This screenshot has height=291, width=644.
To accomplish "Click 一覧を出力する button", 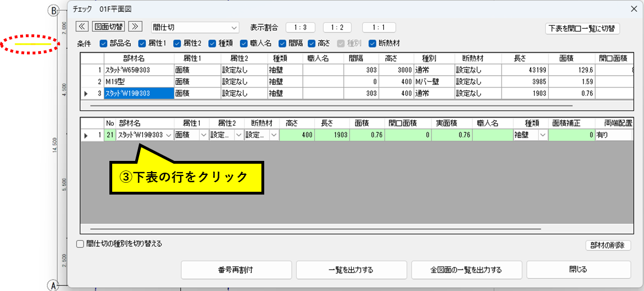I will 351,270.
